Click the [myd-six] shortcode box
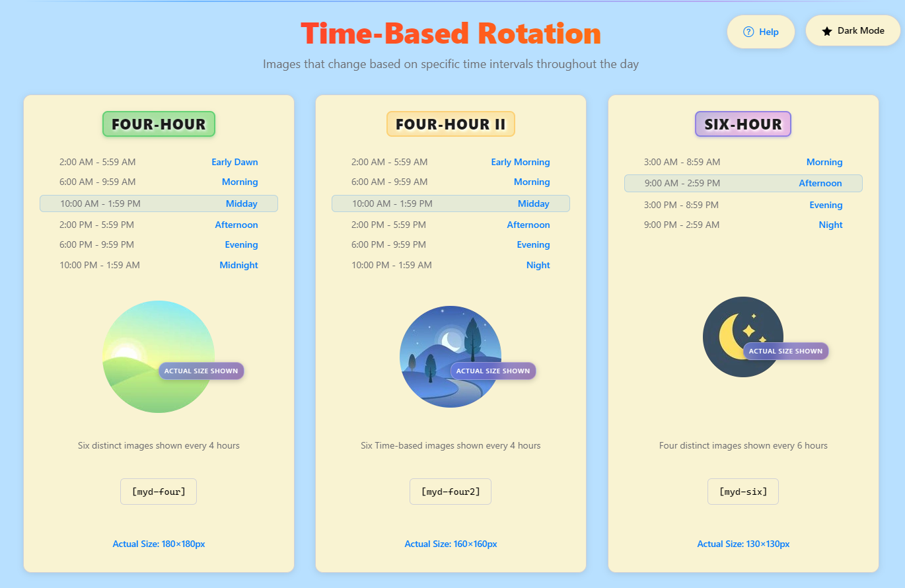905x588 pixels. (x=743, y=492)
